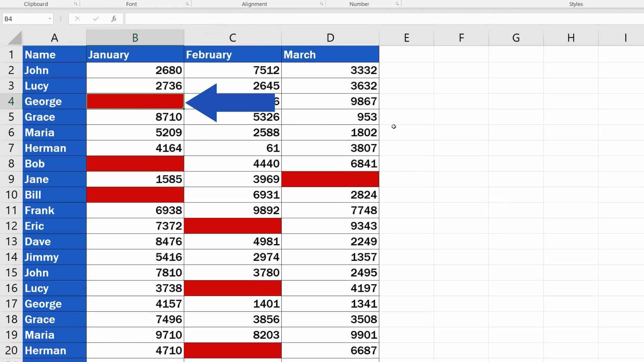
Task: Select the red cell in Bob's row
Action: 135,164
